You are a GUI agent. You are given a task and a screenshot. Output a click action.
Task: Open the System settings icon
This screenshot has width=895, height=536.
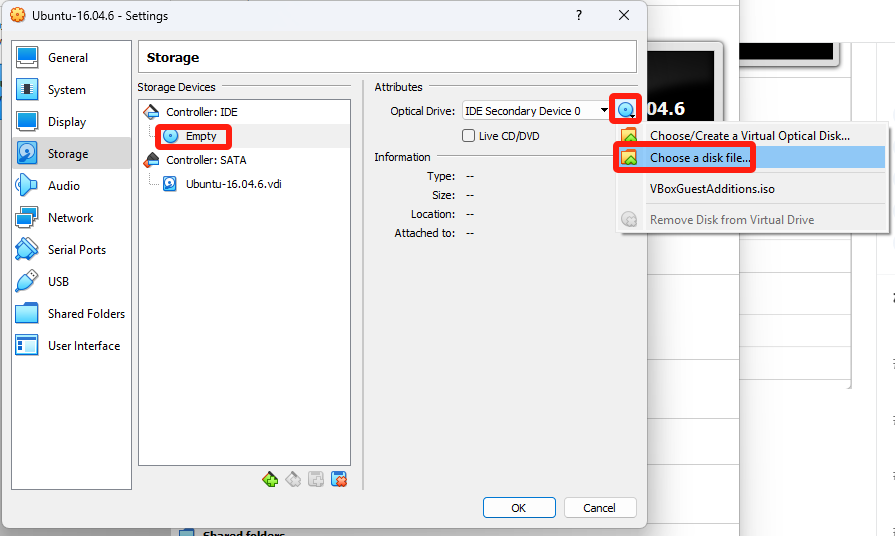[x=27, y=89]
